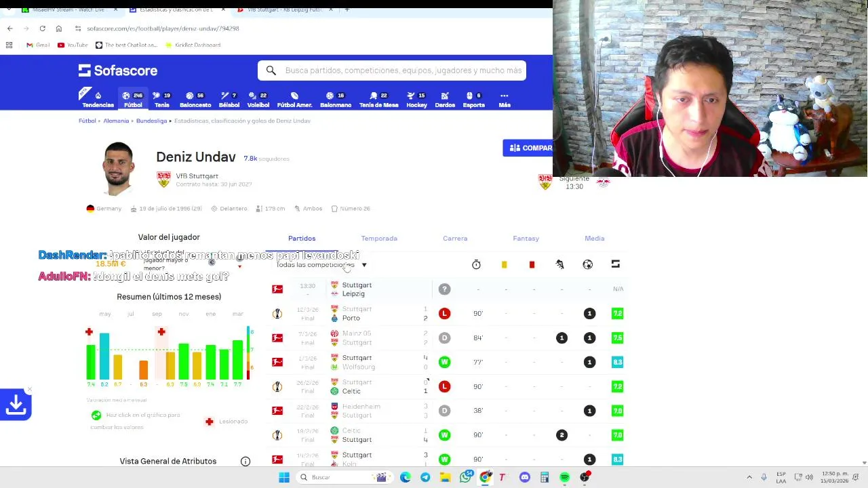The height and width of the screenshot is (488, 868).
Task: Open a new browser tab with plus button
Action: (x=347, y=9)
